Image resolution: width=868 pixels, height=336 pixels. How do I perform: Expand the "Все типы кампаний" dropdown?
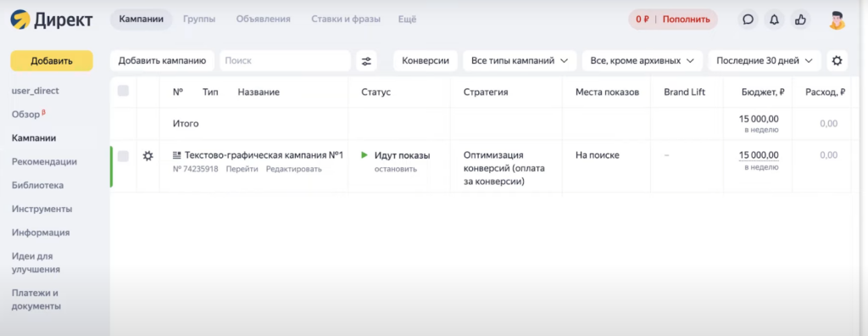(520, 61)
